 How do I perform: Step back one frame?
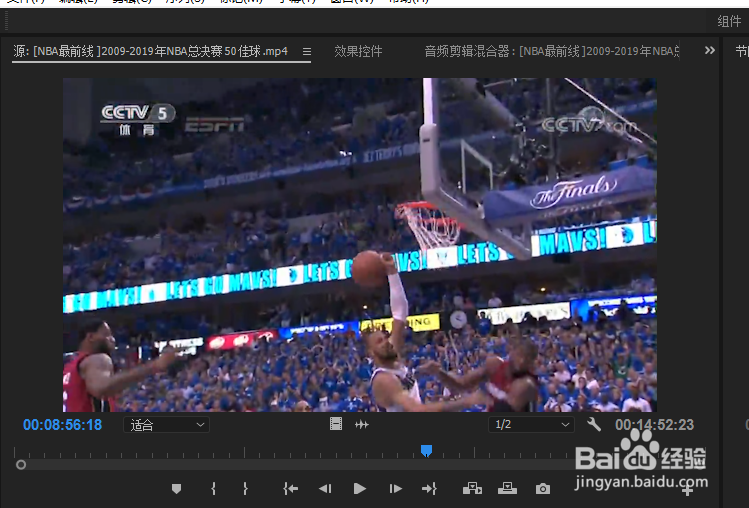tap(325, 488)
